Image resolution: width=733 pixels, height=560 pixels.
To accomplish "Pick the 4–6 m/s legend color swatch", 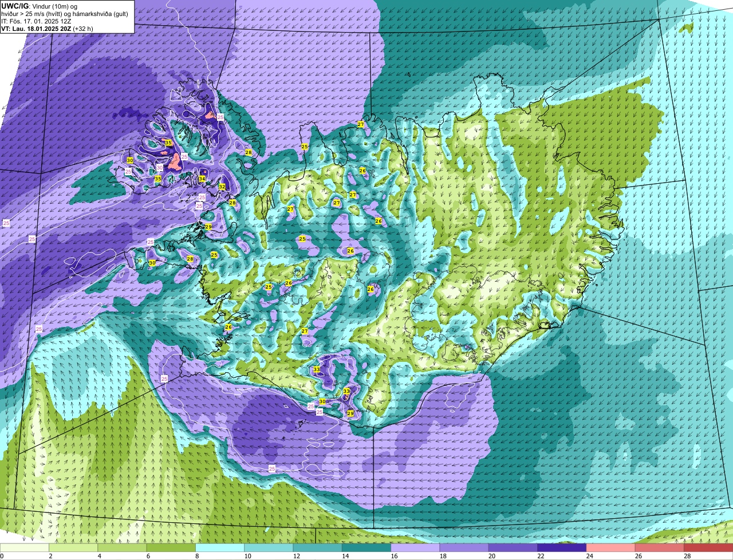I will [123, 548].
